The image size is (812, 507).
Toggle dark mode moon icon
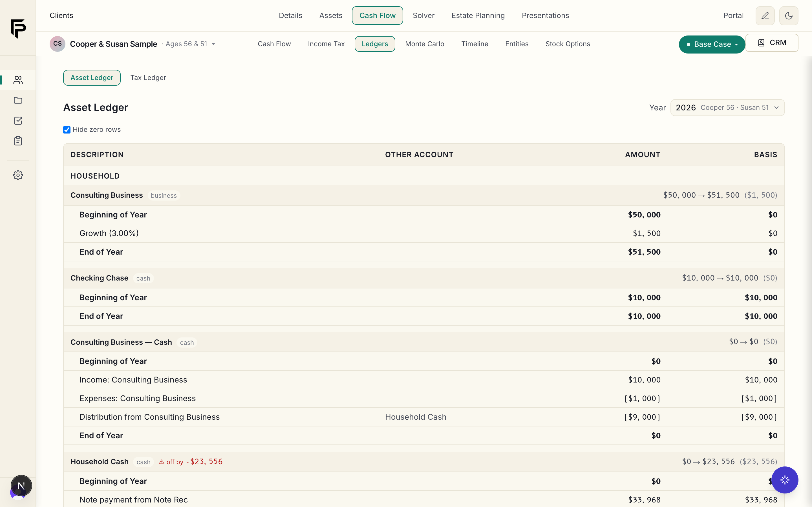point(789,16)
